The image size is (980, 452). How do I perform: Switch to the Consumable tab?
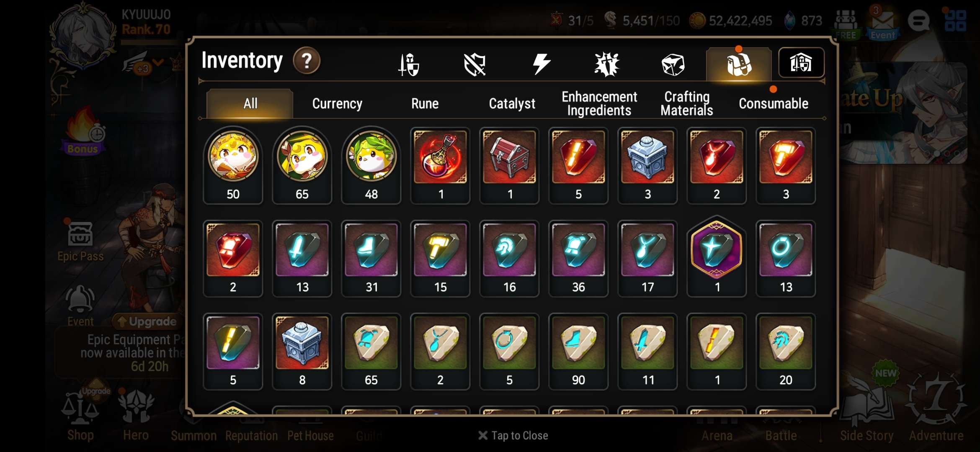pyautogui.click(x=773, y=103)
